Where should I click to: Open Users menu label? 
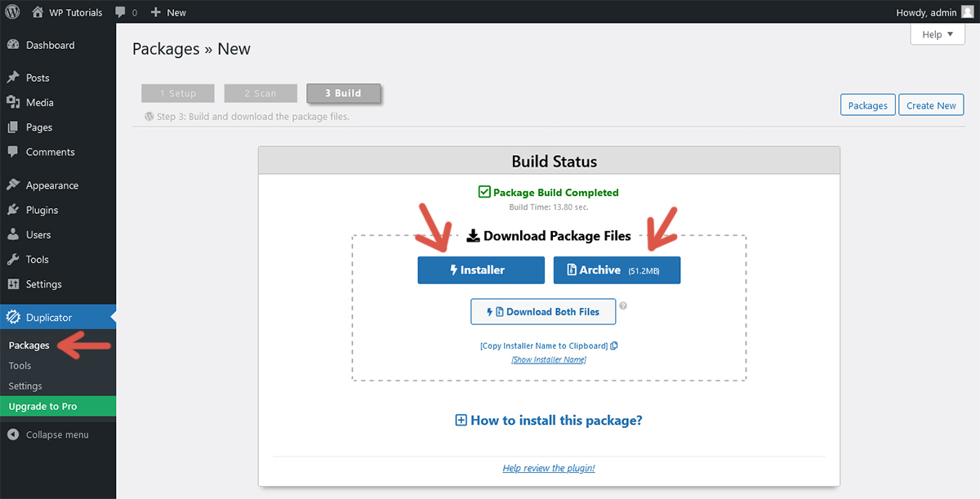click(x=38, y=234)
